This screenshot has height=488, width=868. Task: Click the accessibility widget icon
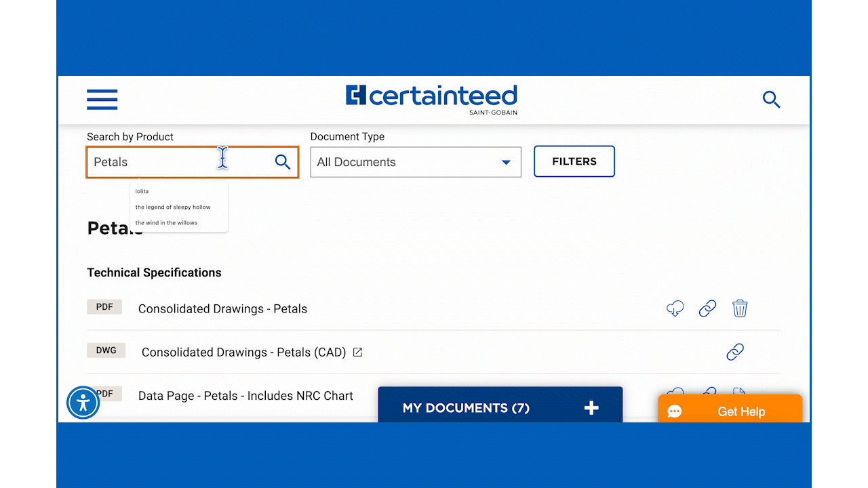tap(83, 403)
